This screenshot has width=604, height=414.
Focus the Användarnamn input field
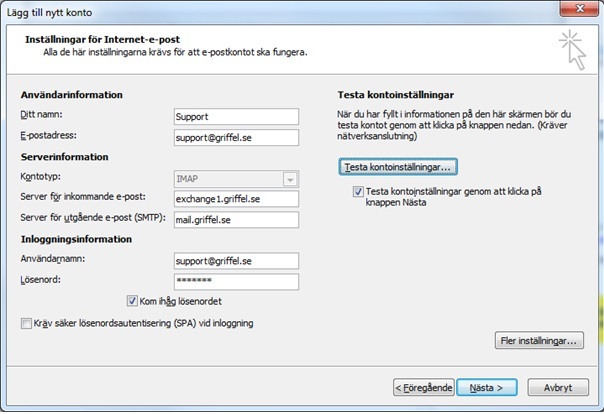pos(236,261)
